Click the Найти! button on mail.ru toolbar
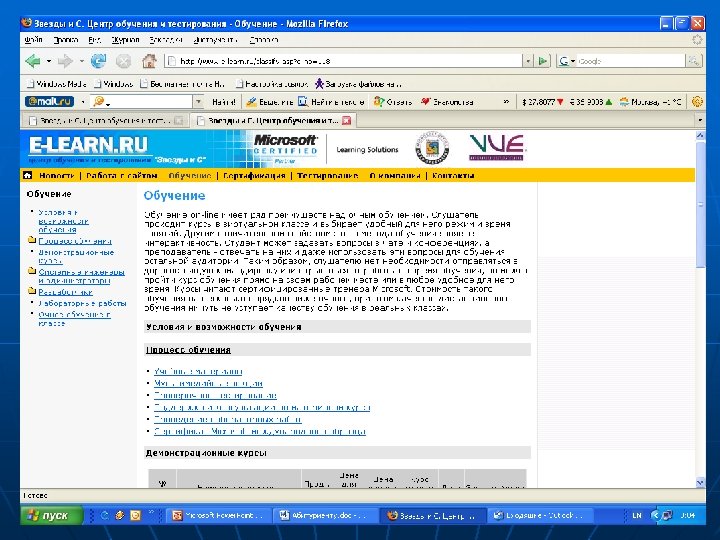This screenshot has height=540, width=720. click(224, 102)
